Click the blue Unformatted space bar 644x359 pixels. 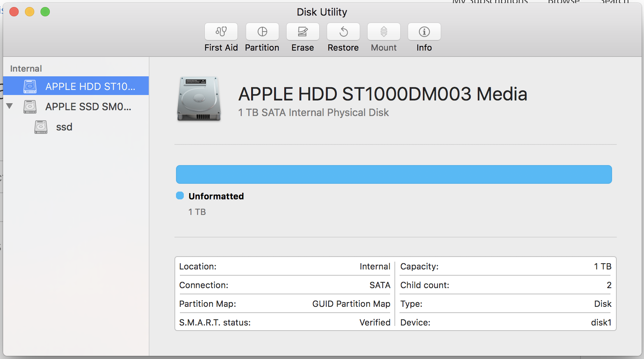(393, 174)
